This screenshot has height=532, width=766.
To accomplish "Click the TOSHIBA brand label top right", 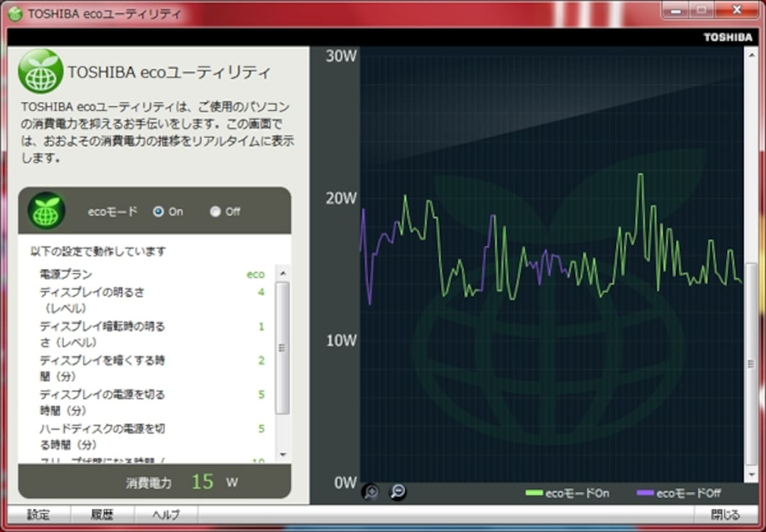I will [728, 37].
